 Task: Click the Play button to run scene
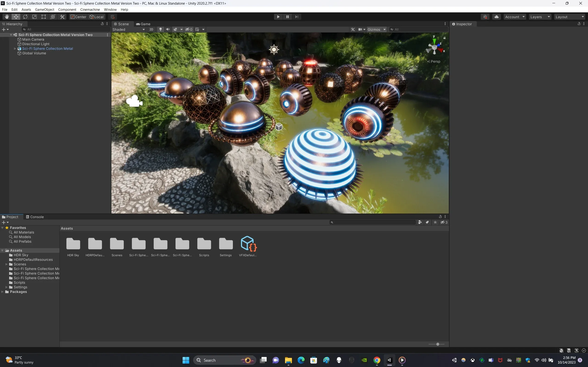point(278,17)
